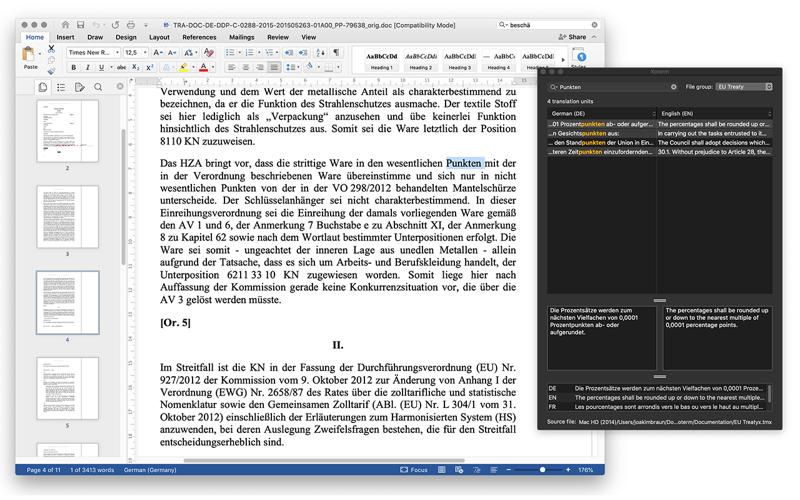Show document map list in navigation pane
Image resolution: width=800 pixels, height=500 pixels.
point(61,87)
